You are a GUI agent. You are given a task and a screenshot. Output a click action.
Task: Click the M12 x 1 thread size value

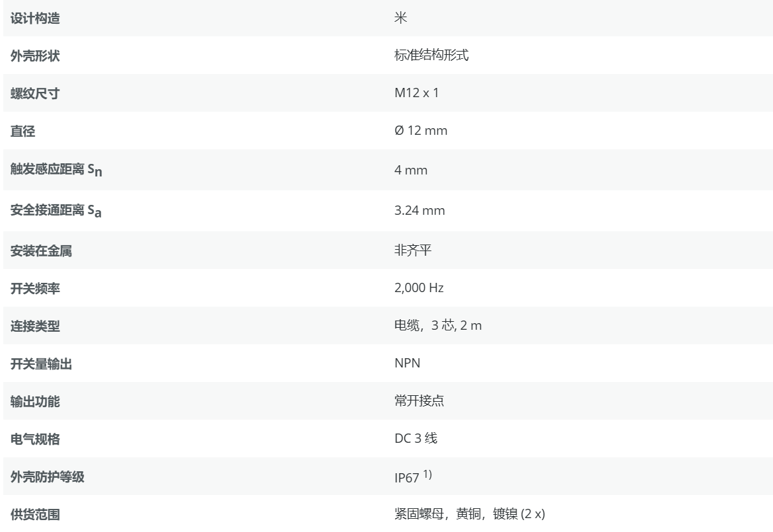pos(416,93)
